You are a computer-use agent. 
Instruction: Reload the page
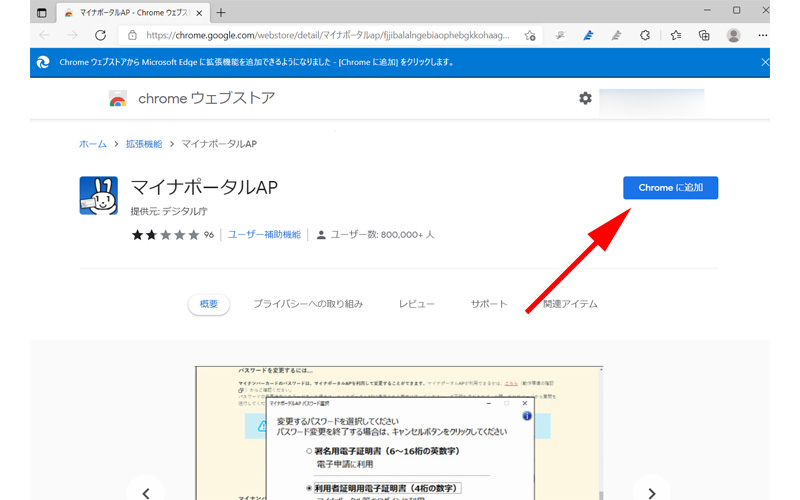tap(101, 35)
